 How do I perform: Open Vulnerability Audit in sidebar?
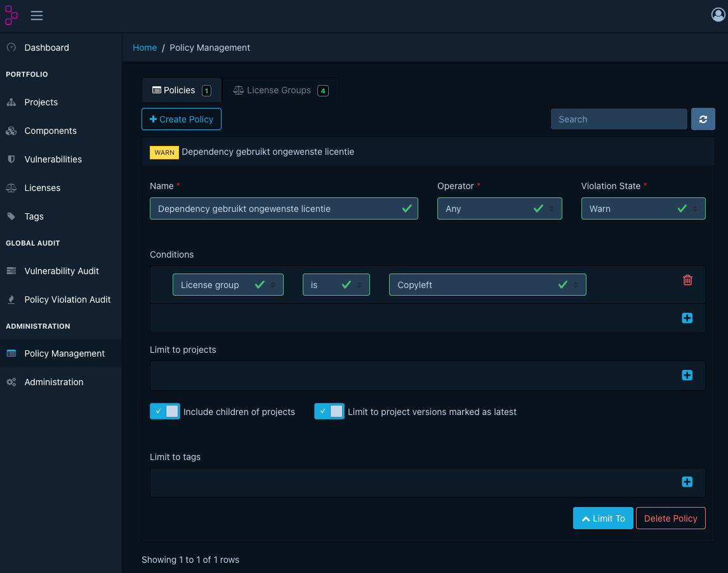62,271
